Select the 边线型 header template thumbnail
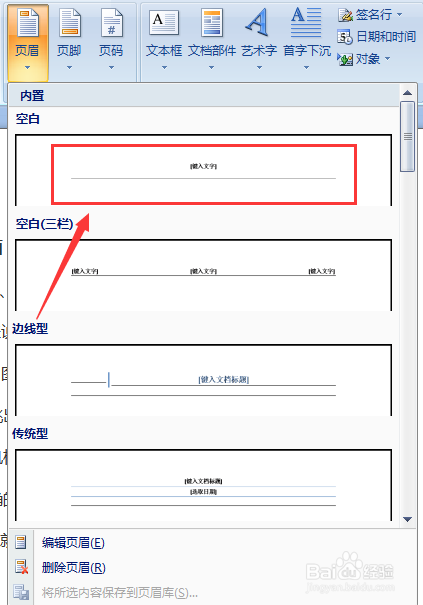 pyautogui.click(x=203, y=380)
